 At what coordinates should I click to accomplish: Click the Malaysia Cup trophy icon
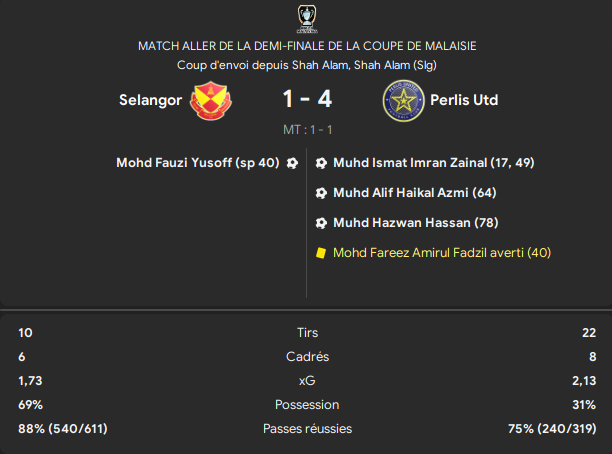coord(307,19)
